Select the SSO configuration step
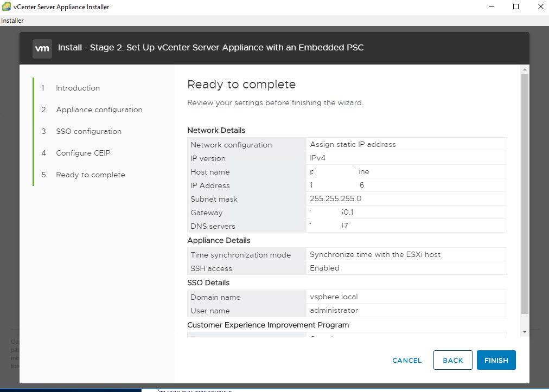549x392 pixels. (x=88, y=131)
